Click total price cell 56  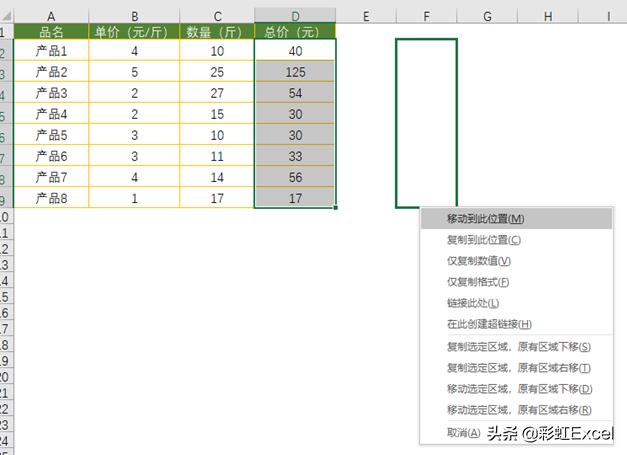295,177
